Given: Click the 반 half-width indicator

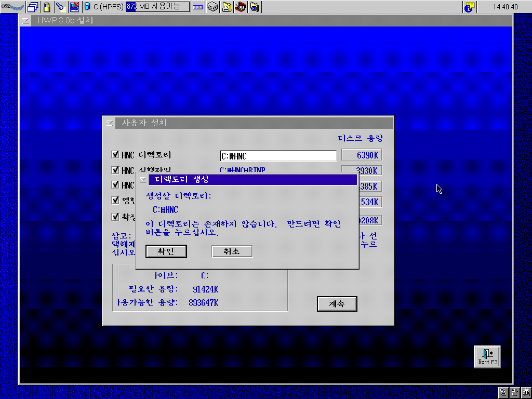Looking at the screenshot, I should [x=514, y=393].
